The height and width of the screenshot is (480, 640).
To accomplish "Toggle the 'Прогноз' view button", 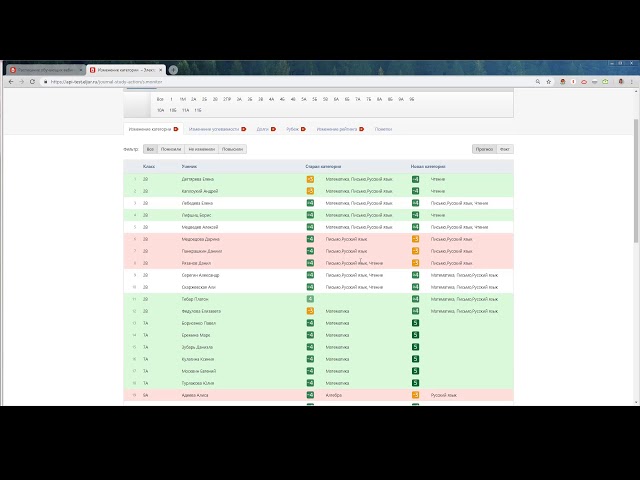I will coord(484,149).
